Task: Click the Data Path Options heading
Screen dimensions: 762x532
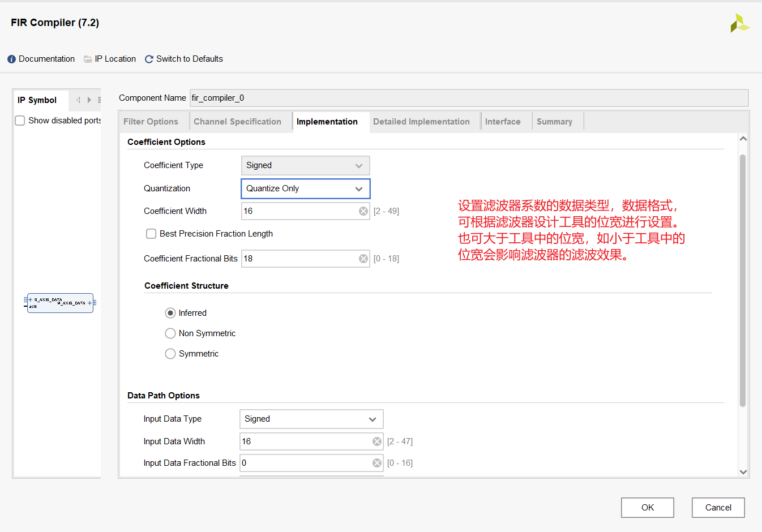Action: [164, 396]
